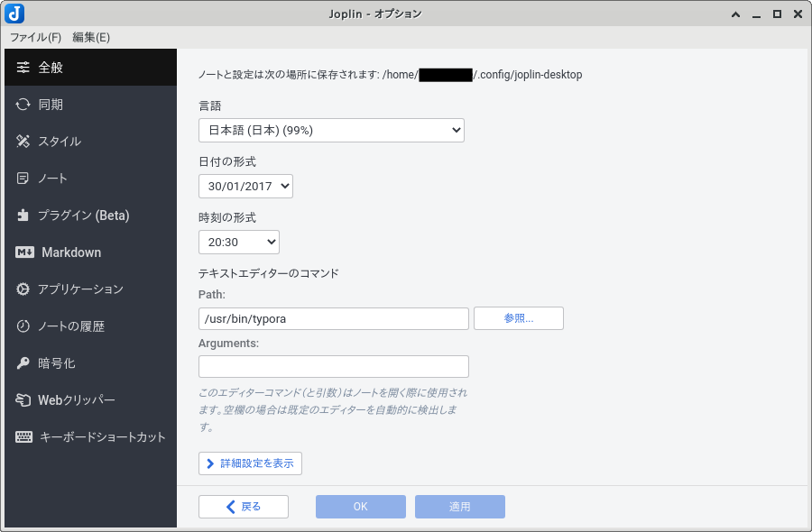Open the 全般 settings section
Screen dimensions: 812x532
point(90,68)
